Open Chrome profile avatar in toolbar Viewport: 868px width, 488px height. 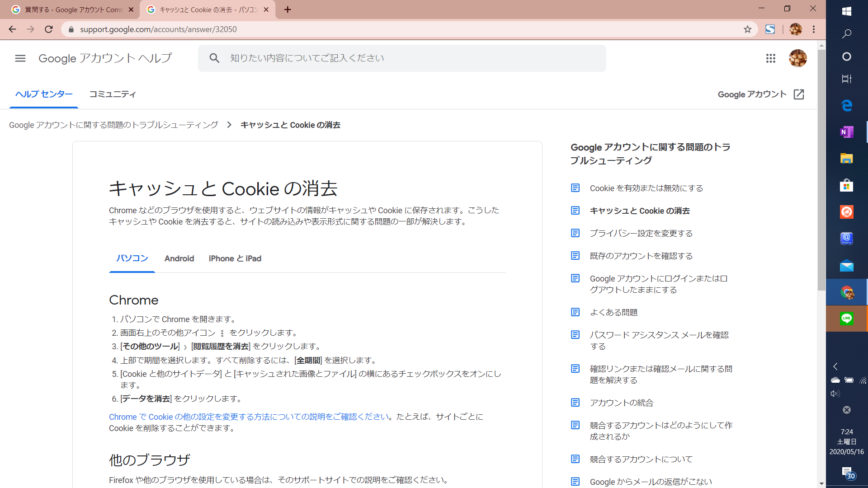point(795,29)
